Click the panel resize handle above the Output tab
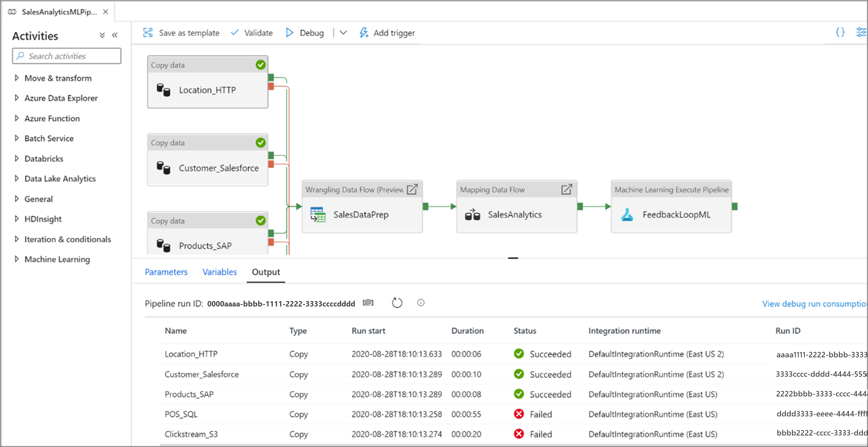 pos(513,258)
